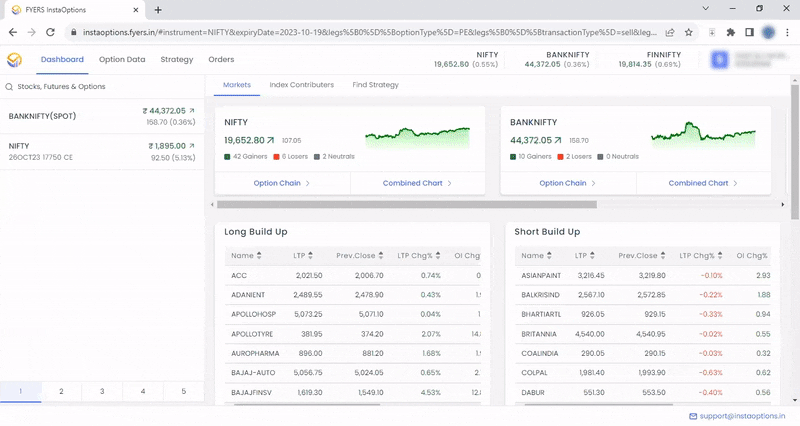Switch to watchlist page 5
This screenshot has width=800, height=426.
click(184, 392)
